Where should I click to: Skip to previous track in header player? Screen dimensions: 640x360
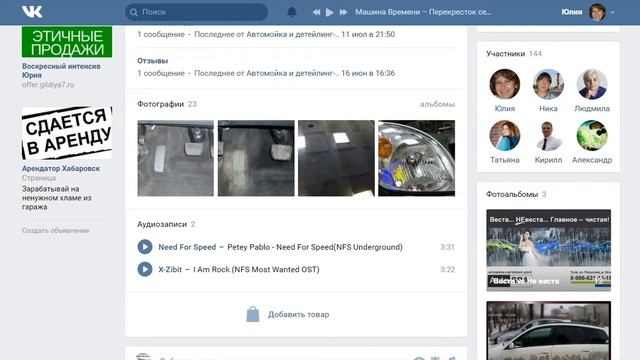pos(316,12)
